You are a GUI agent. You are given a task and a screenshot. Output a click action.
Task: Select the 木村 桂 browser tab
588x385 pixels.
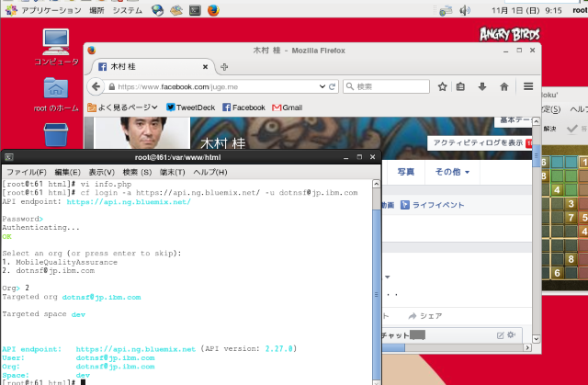pos(153,67)
